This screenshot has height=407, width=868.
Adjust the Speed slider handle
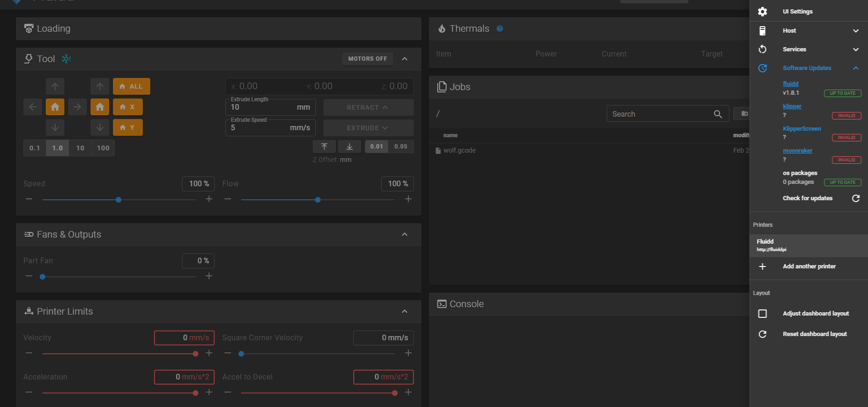click(x=119, y=200)
